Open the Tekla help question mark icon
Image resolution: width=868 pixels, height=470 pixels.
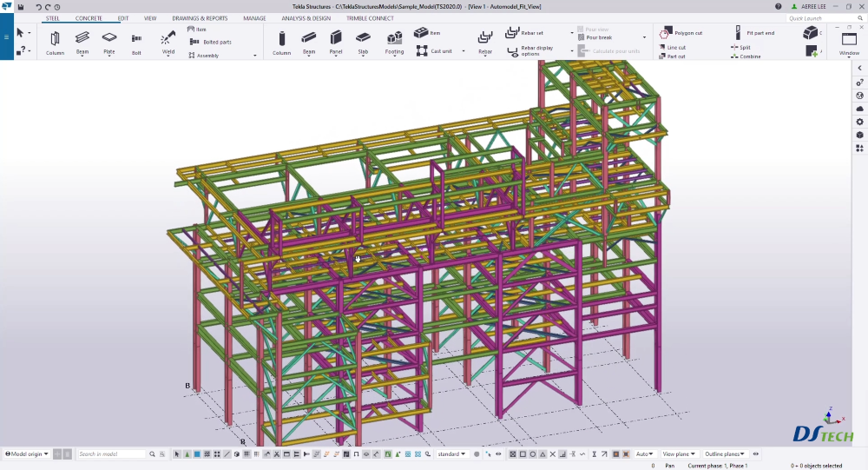tap(779, 7)
